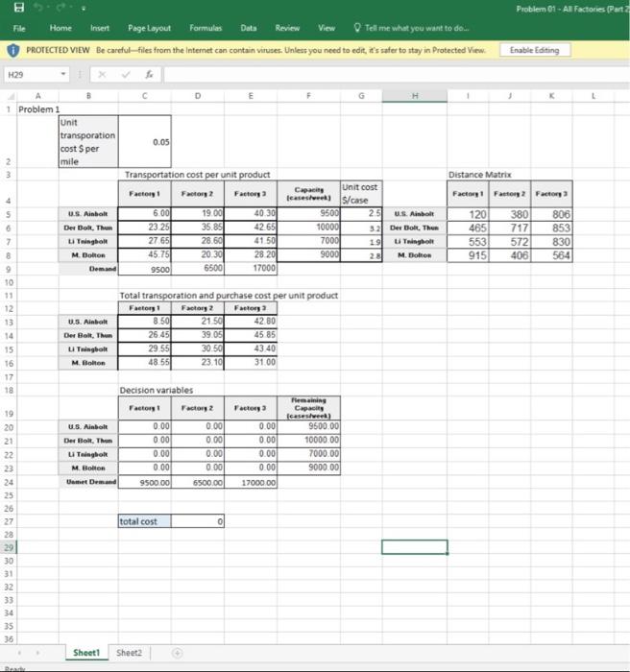The height and width of the screenshot is (672, 630).
Task: Select distance value 120 for U.S. Ainbolt
Action: coord(468,214)
